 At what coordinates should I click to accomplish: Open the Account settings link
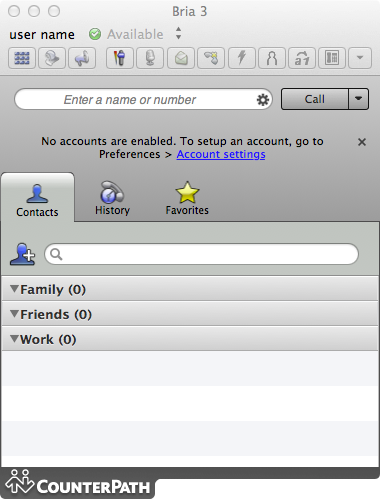tap(221, 154)
